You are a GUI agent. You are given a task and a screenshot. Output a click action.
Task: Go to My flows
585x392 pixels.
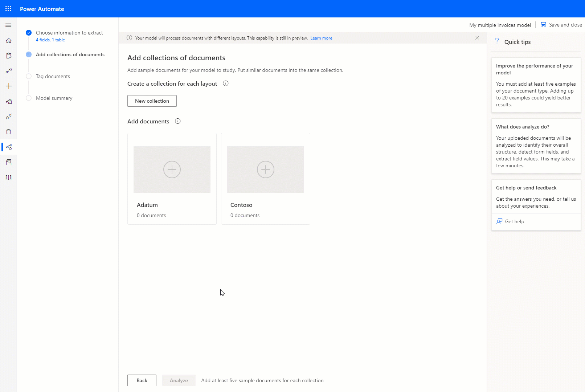pyautogui.click(x=9, y=71)
